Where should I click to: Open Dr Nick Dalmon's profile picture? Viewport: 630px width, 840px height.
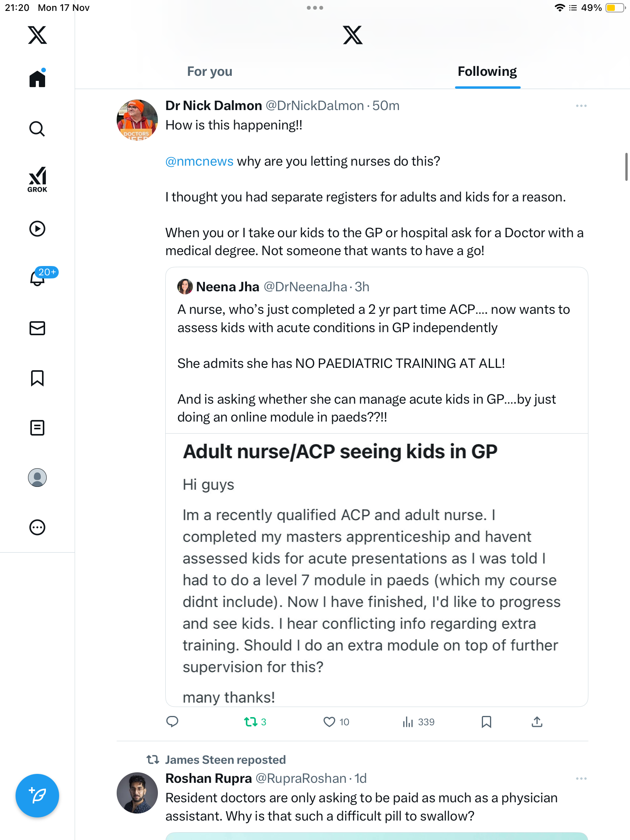137,120
